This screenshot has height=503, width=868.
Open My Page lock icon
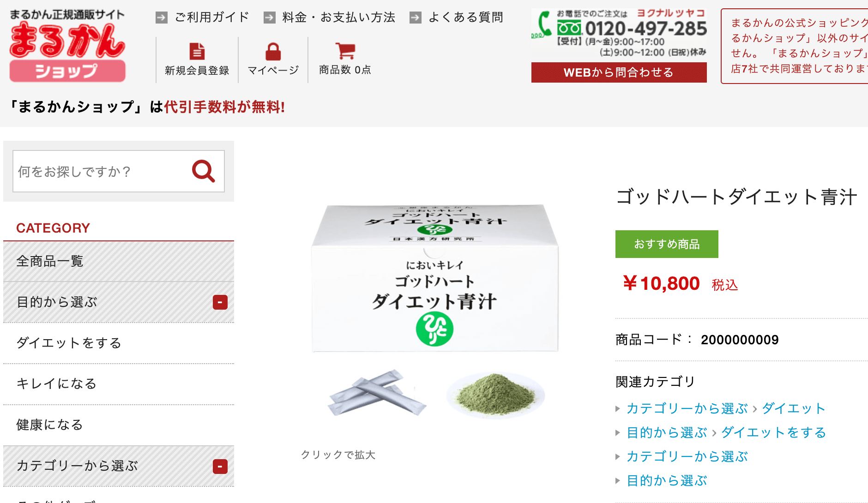(273, 52)
